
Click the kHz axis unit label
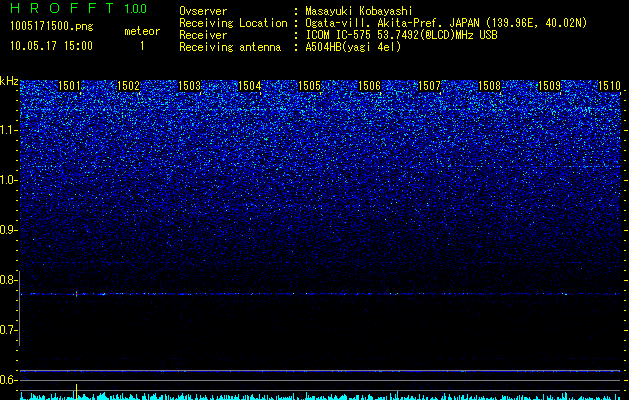[x=9, y=81]
